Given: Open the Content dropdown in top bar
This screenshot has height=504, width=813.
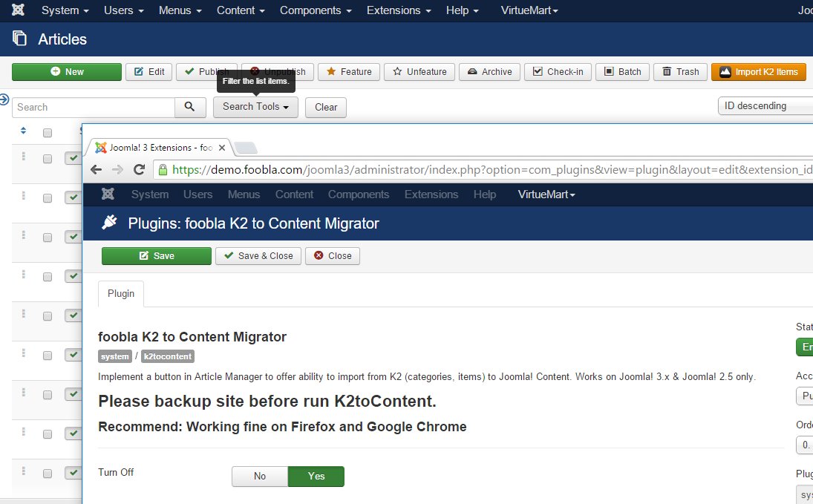Looking at the screenshot, I should [241, 10].
